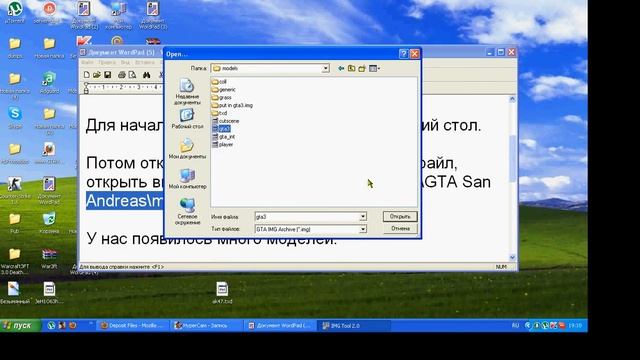Open the View Menu icon in dialog
Viewport: 640px width, 360px height.
click(x=374, y=69)
